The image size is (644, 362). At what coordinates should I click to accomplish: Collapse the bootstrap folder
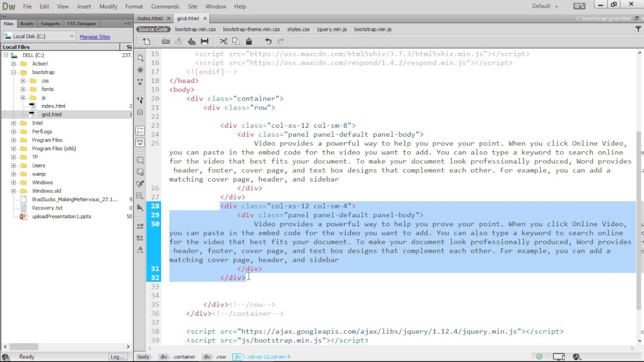pyautogui.click(x=14, y=72)
